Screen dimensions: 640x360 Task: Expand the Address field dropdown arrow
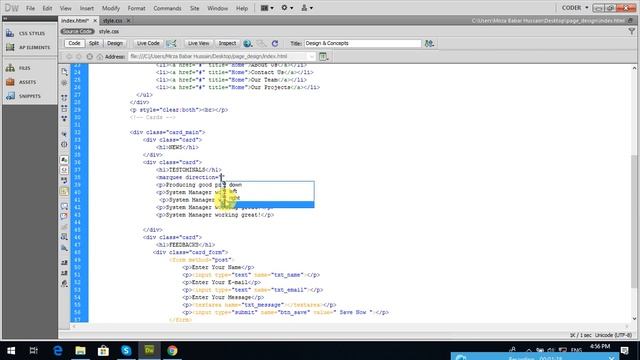311,56
